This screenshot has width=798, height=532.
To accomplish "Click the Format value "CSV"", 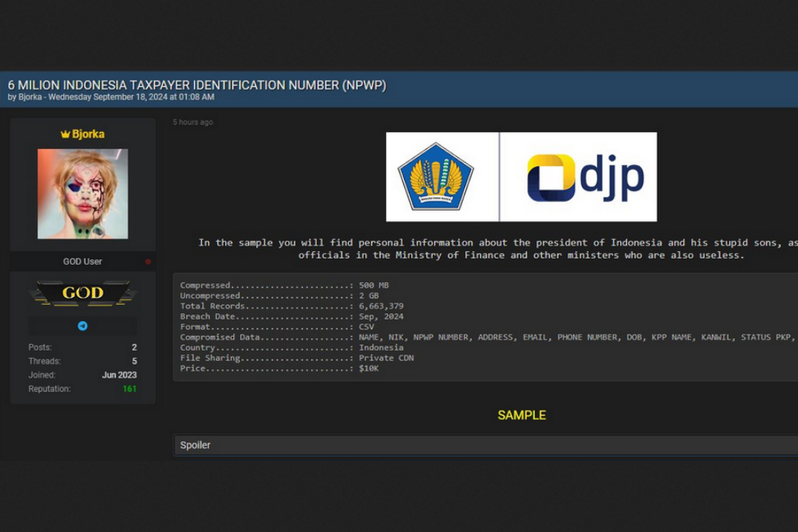I will 366,326.
